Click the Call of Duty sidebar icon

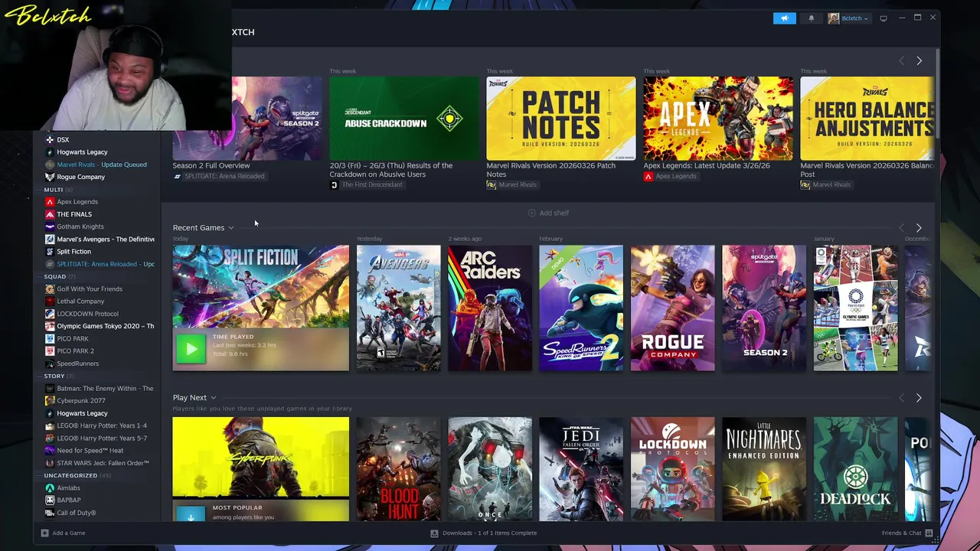(50, 513)
